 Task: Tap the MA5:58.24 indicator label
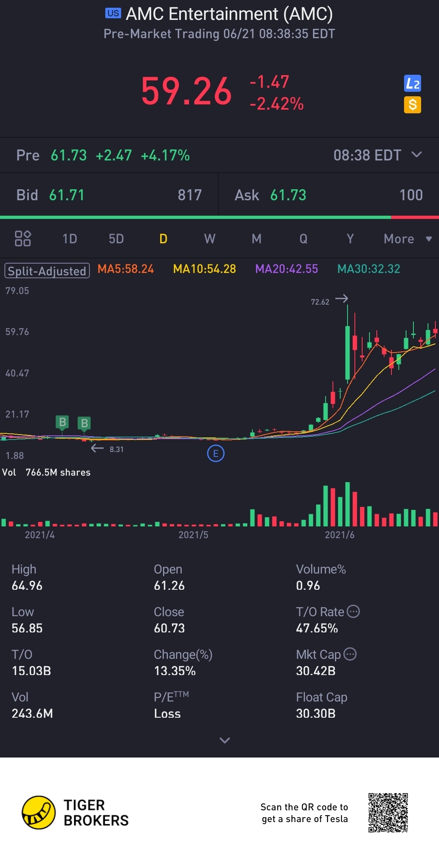126,268
